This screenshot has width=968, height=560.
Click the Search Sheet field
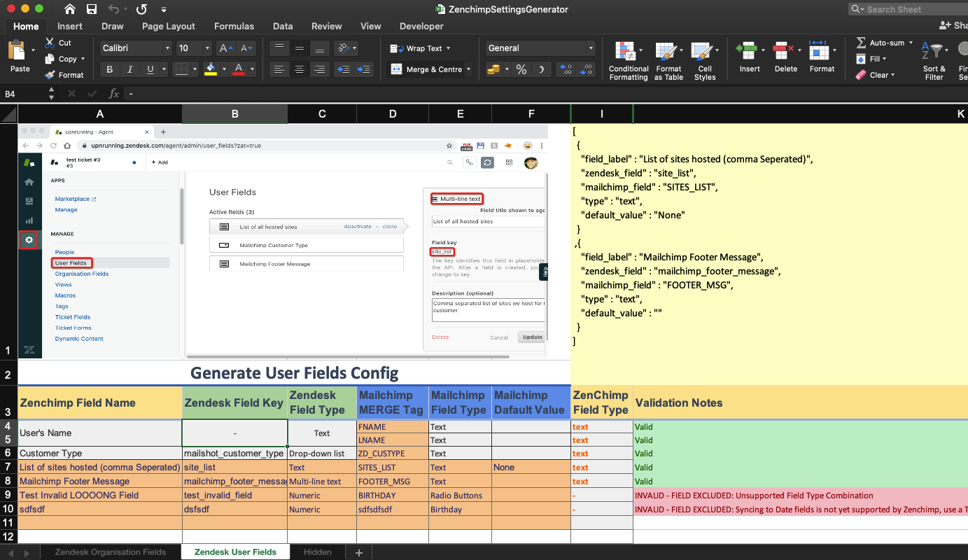[909, 9]
